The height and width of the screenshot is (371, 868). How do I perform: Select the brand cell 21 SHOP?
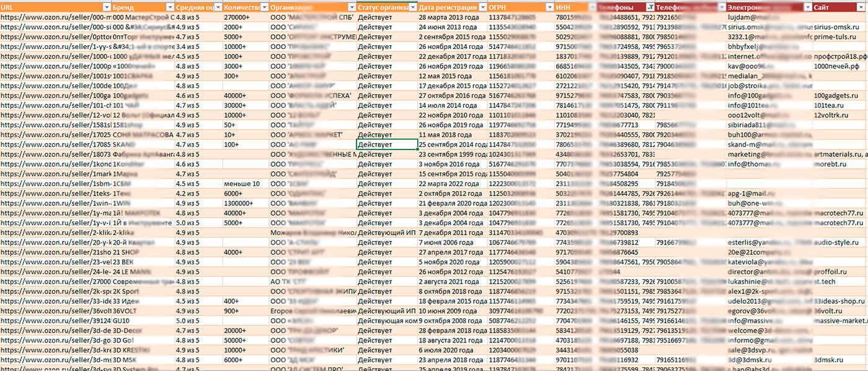point(143,252)
